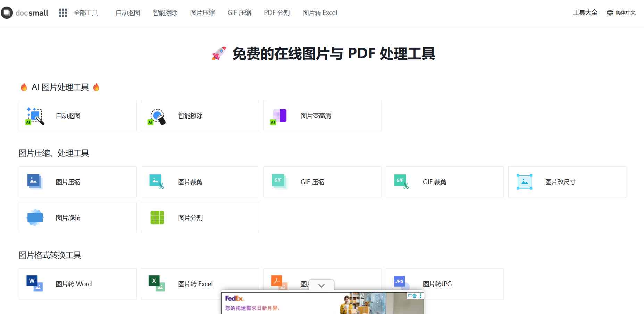This screenshot has width=644, height=314.
Task: Open the 全部工具 grid icon
Action: pos(63,13)
